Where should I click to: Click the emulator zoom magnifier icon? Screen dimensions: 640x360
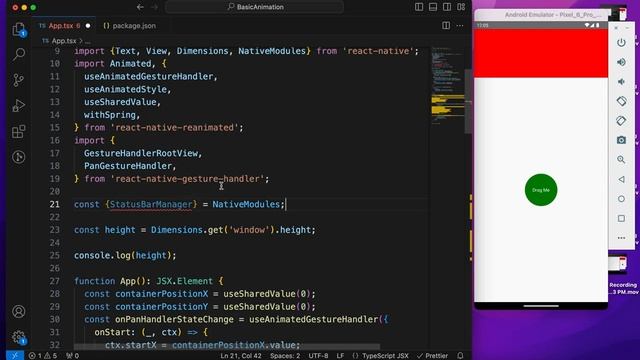pyautogui.click(x=621, y=160)
